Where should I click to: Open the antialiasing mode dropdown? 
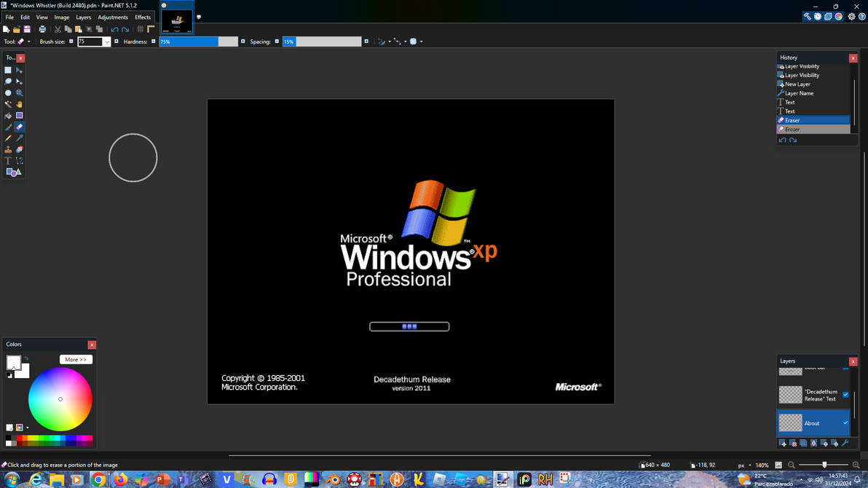click(384, 42)
